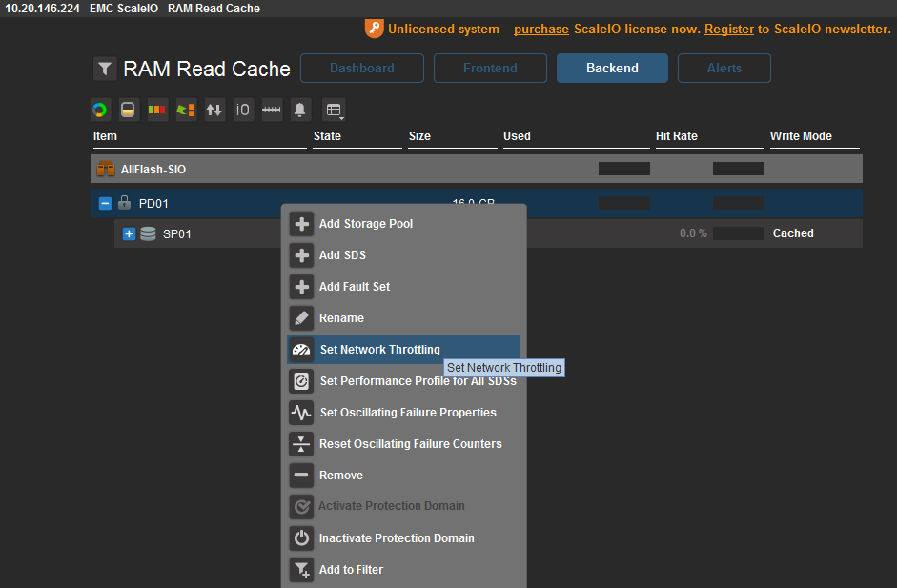
Task: Choose Set Oscillating Failure Properties
Action: click(404, 413)
